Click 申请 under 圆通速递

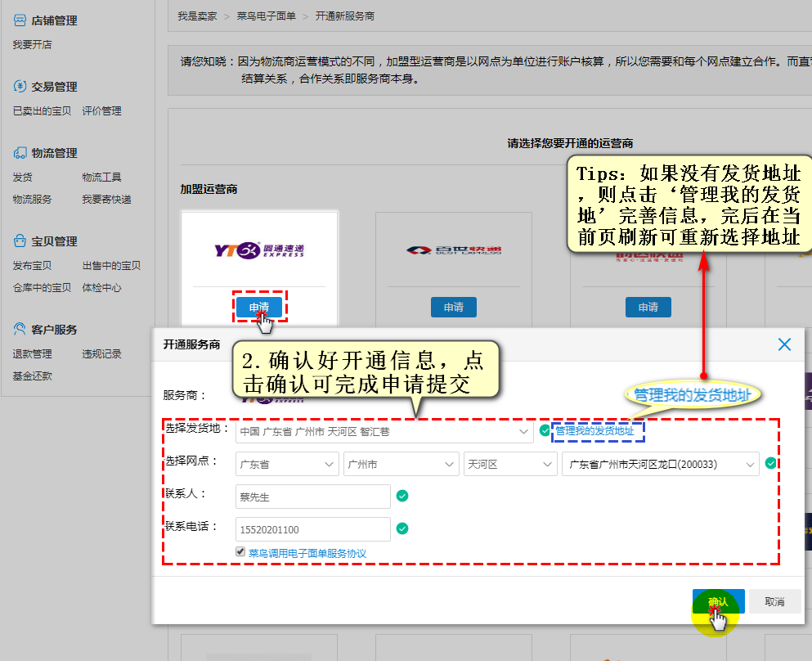[259, 308]
